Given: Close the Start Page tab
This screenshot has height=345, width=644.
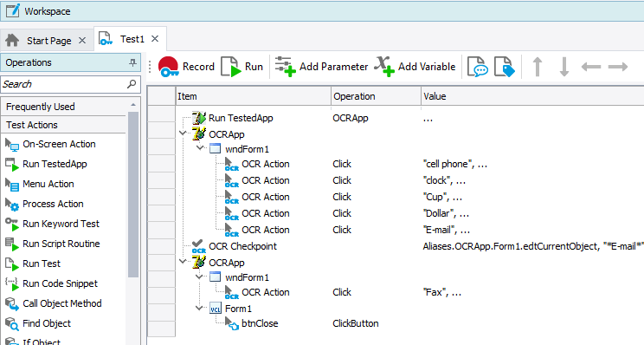Looking at the screenshot, I should pos(82,40).
